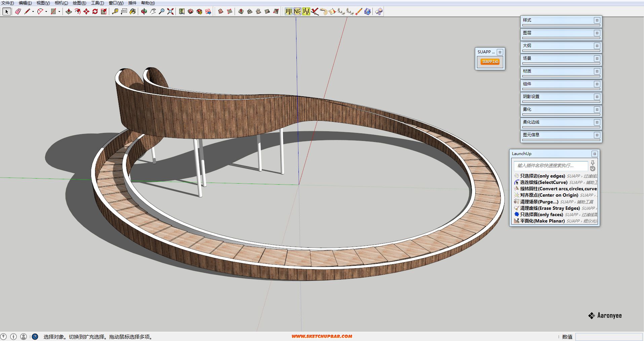Open the 帮助(H) menu

[148, 3]
